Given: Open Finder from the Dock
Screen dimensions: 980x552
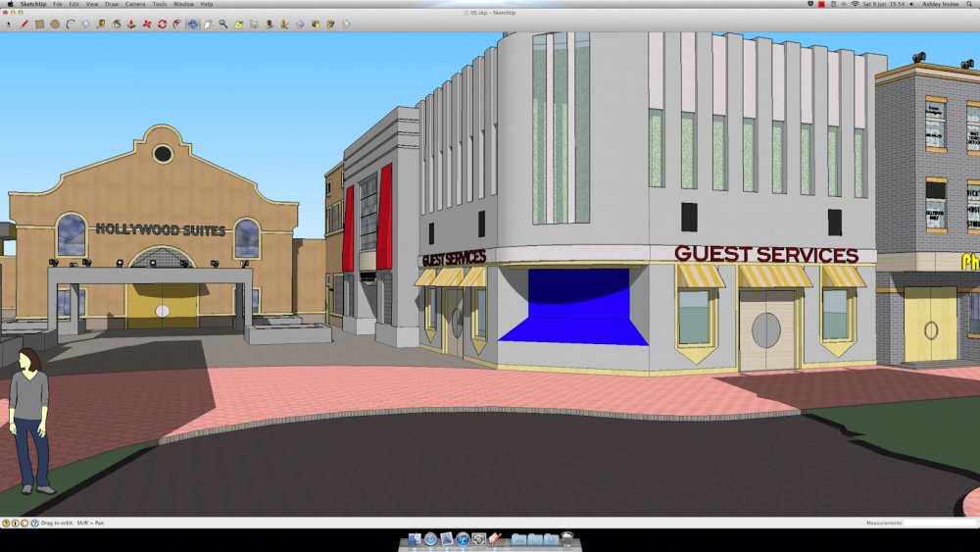Looking at the screenshot, I should [x=415, y=539].
